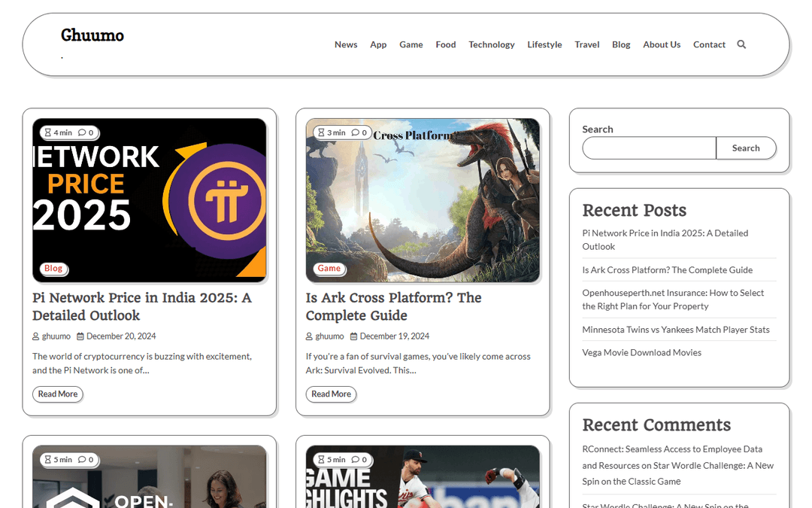
Task: Open ghuumo author link on Ark post
Action: [x=329, y=336]
